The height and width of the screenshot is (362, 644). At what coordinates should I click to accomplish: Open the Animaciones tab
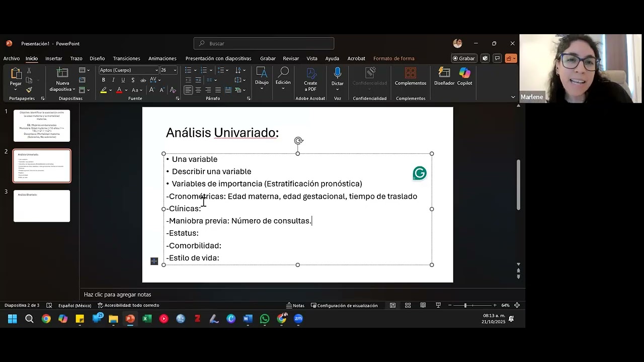pyautogui.click(x=162, y=58)
